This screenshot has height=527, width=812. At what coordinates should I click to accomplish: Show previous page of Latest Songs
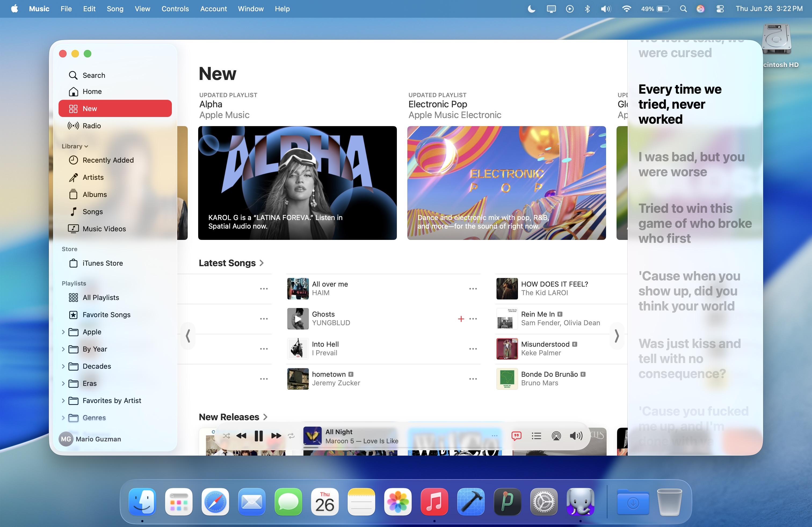pyautogui.click(x=188, y=336)
